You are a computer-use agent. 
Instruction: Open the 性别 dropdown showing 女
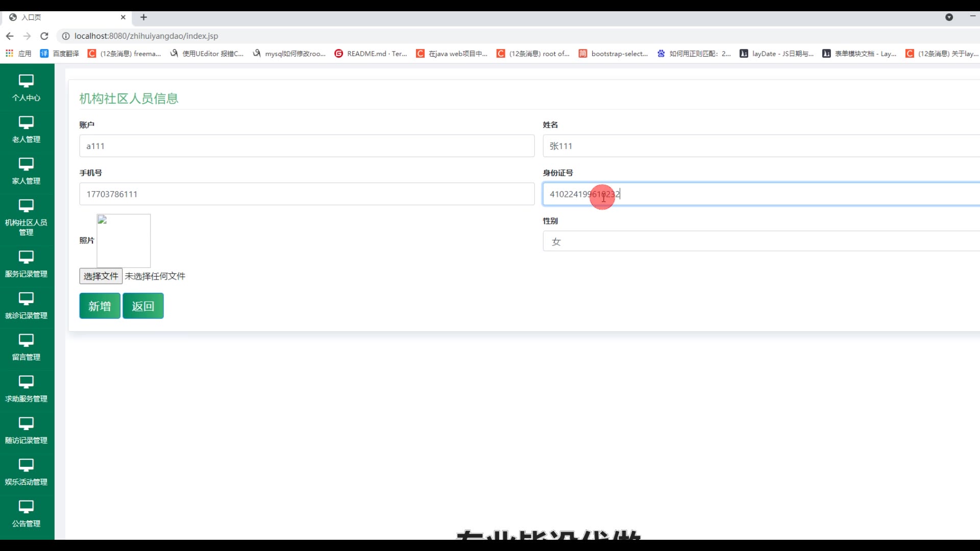[761, 241]
